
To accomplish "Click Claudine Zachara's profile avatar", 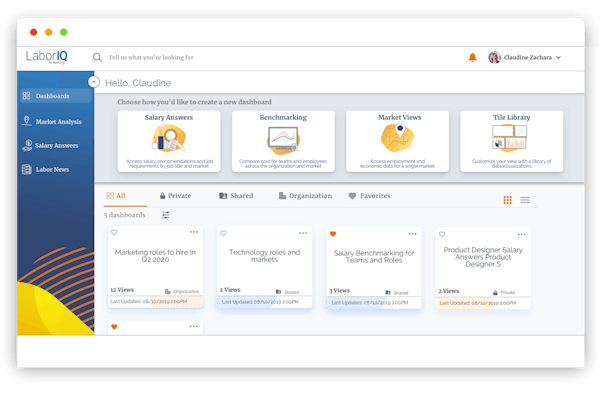I will coord(494,57).
